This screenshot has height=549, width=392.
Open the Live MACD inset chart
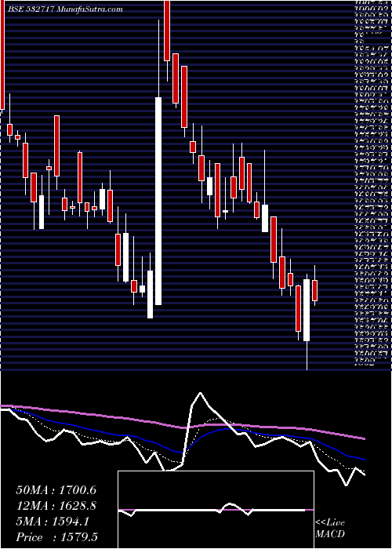point(216,510)
